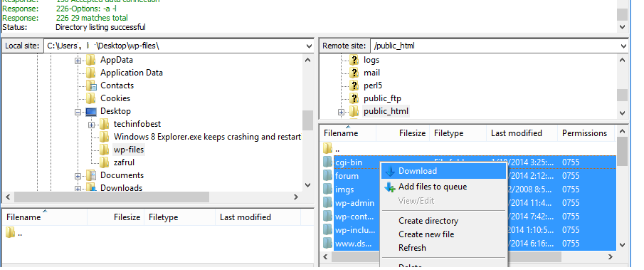
Task: Expand the Downloads folder node
Action: [78, 189]
